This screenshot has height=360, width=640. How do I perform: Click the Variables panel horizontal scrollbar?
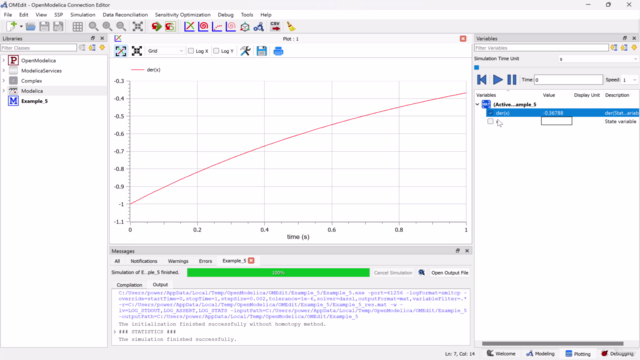click(x=553, y=344)
